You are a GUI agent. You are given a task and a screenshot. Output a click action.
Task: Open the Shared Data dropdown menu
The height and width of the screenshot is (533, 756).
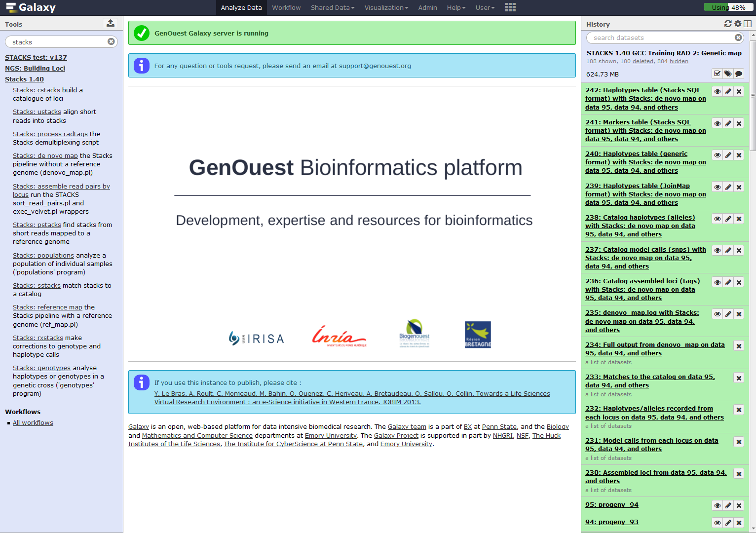point(333,7)
